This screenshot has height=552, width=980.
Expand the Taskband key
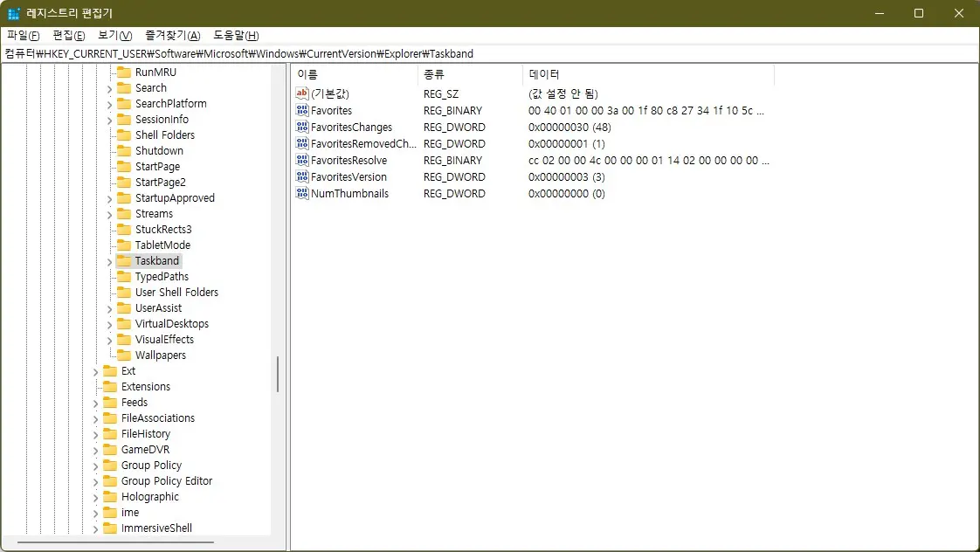[x=109, y=262]
